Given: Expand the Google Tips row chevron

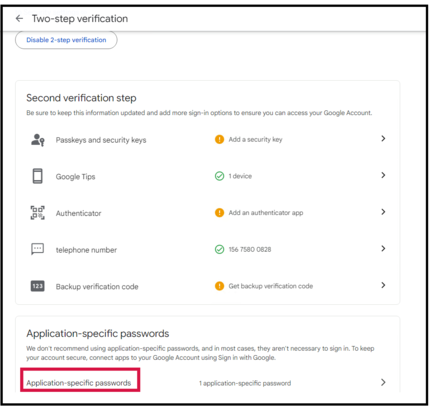Looking at the screenshot, I should point(383,175).
